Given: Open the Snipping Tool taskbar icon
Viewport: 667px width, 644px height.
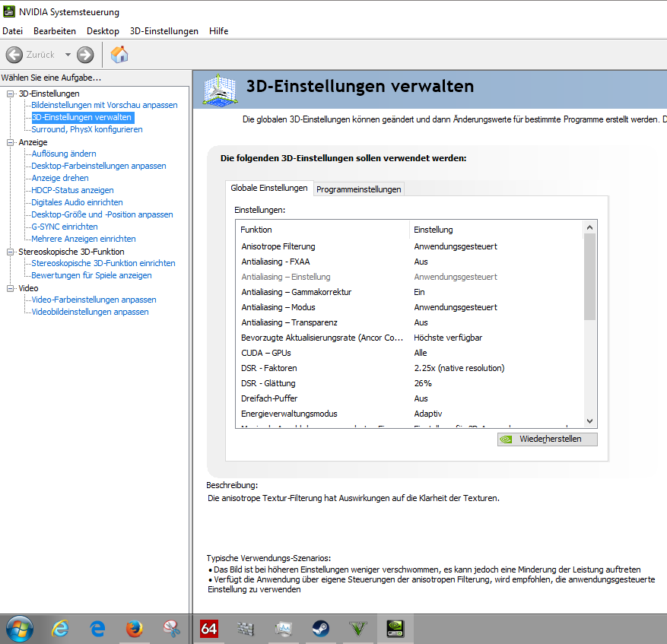Looking at the screenshot, I should point(172,629).
